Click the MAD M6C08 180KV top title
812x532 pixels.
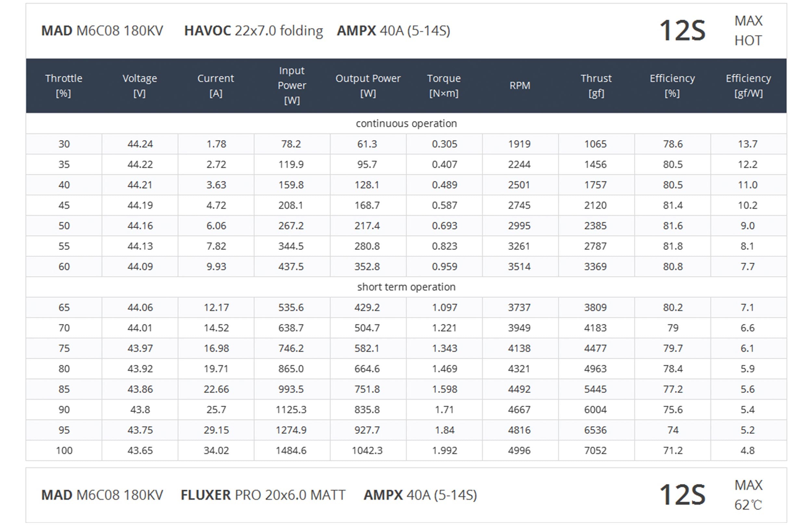point(102,31)
